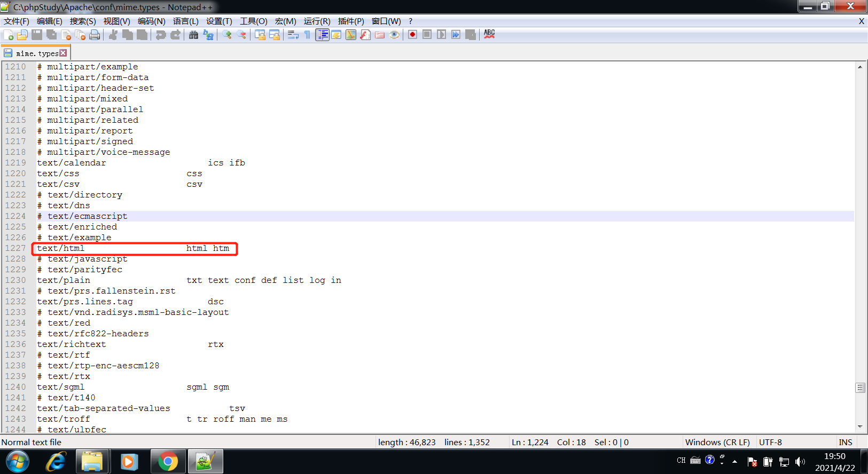The image size is (868, 474).
Task: Open the 设置(T) menu
Action: coord(219,21)
